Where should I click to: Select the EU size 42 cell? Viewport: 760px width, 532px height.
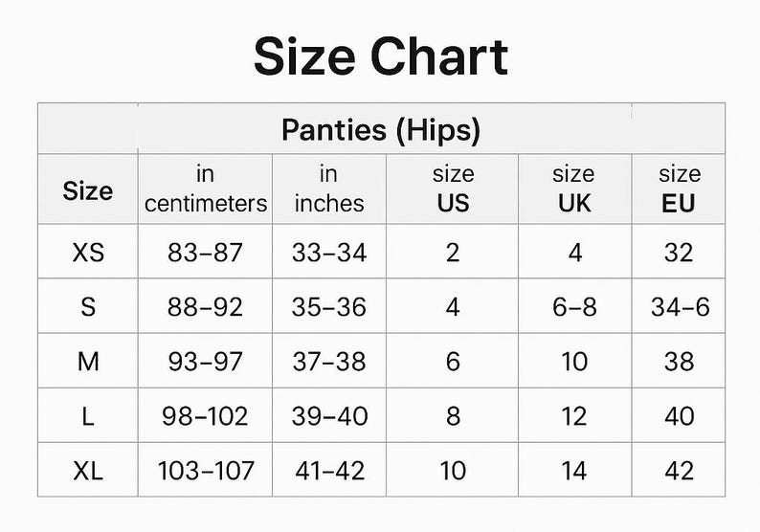click(x=679, y=471)
